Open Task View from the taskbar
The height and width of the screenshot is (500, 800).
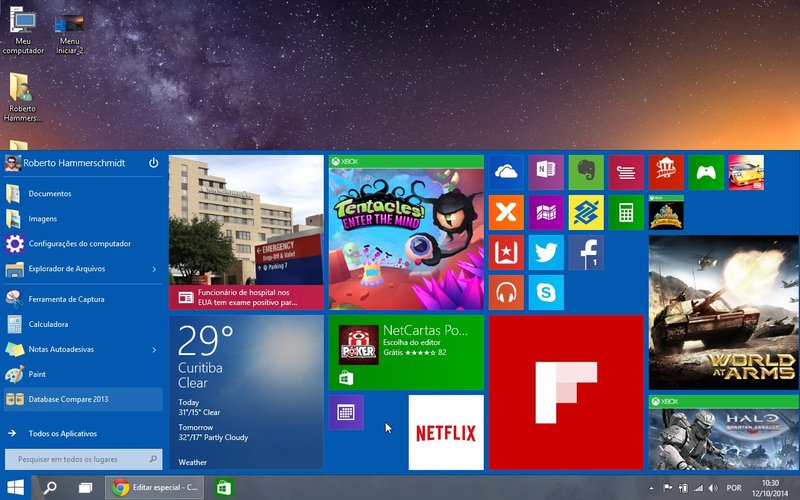point(85,488)
